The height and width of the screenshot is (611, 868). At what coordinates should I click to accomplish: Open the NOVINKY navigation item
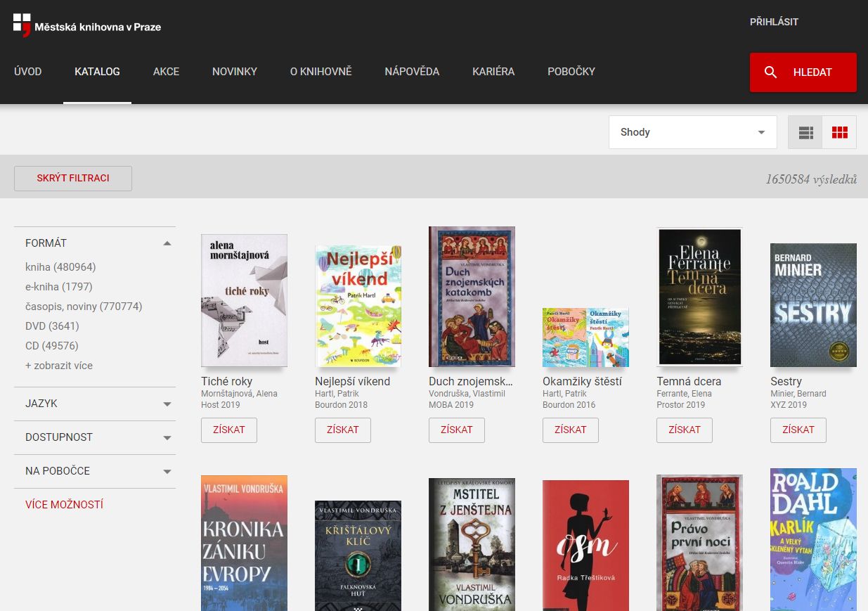[235, 72]
